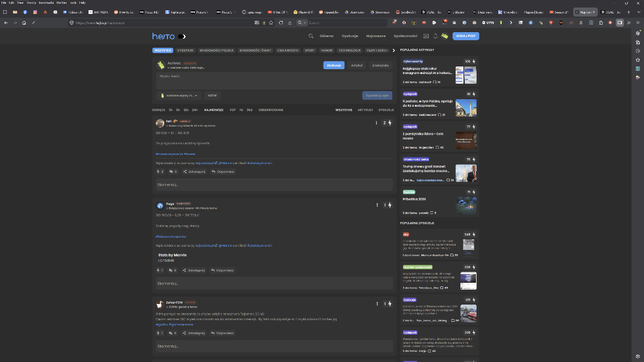Open the History menu in the menu bar
This screenshot has width=644, height=362.
click(31, 3)
